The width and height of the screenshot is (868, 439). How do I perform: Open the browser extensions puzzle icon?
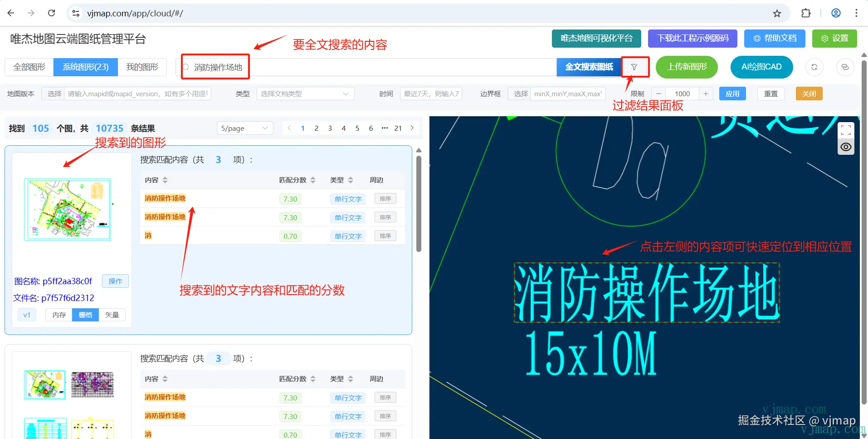(x=806, y=13)
